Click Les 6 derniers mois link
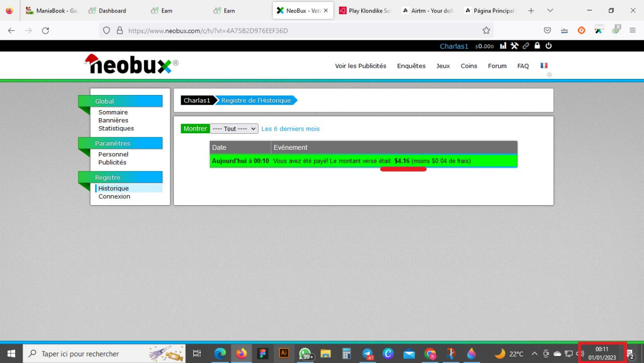Viewport: 644px width, 363px height. click(290, 129)
